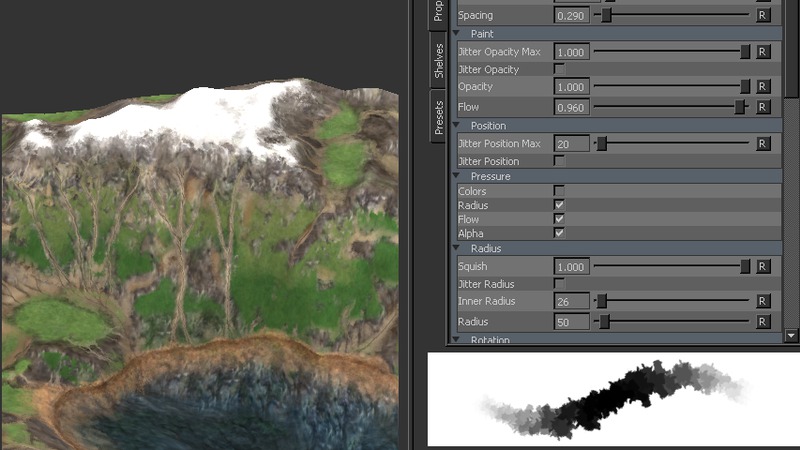Enable the Jitter Opacity checkbox
This screenshot has height=450, width=800.
point(559,69)
